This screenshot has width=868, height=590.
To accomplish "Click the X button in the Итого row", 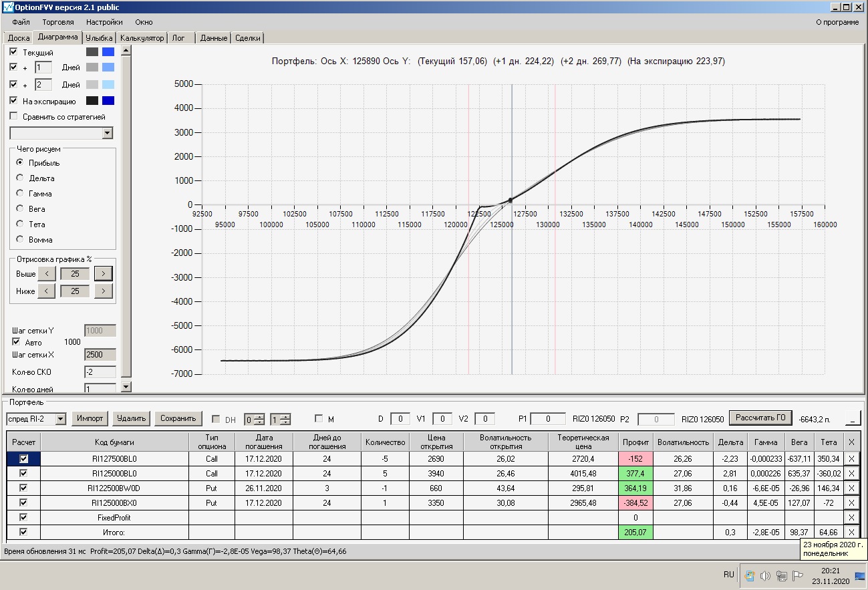I will tap(851, 532).
